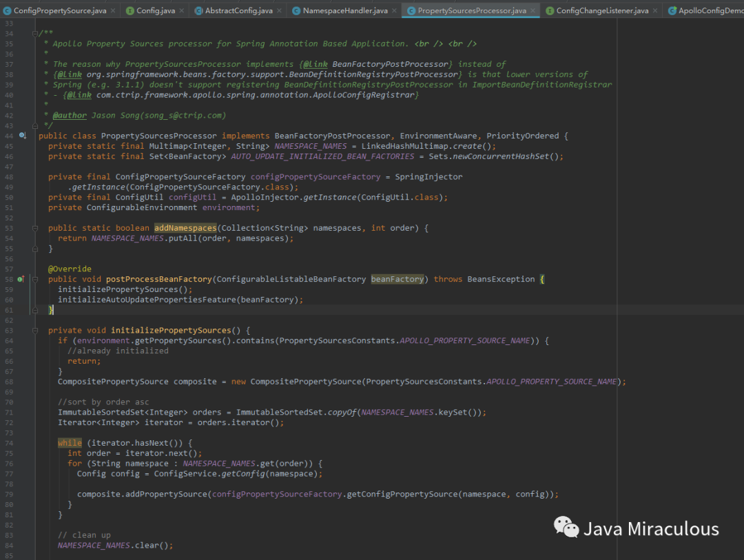Viewport: 744px width, 560px height.
Task: Close the NamespaceHandler.java tab
Action: click(394, 10)
